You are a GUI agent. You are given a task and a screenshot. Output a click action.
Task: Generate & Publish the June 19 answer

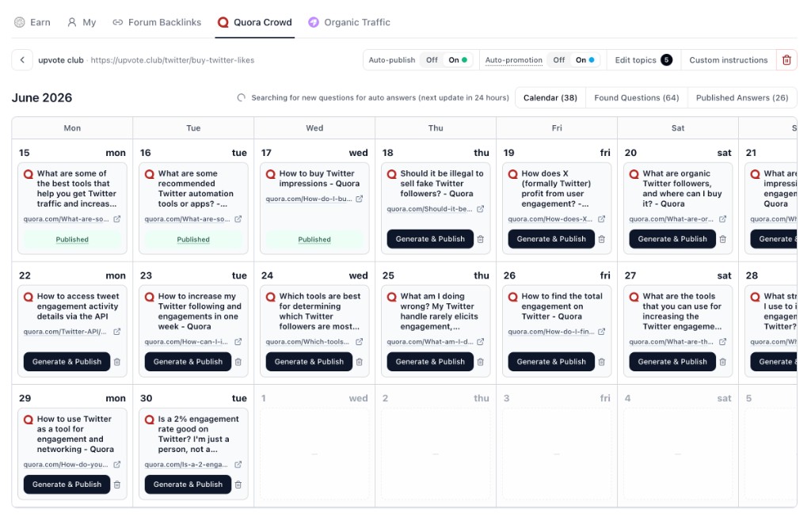(551, 239)
